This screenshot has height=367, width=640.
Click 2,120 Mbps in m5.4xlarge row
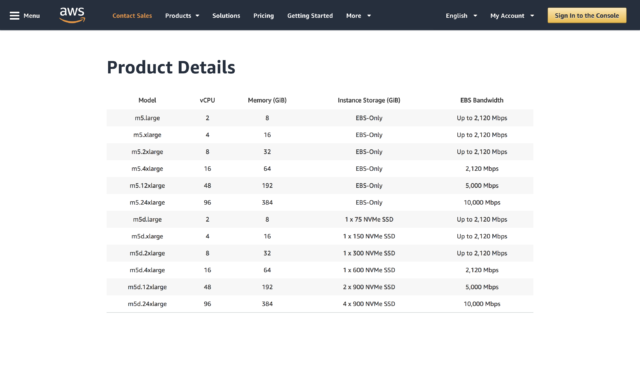click(482, 169)
